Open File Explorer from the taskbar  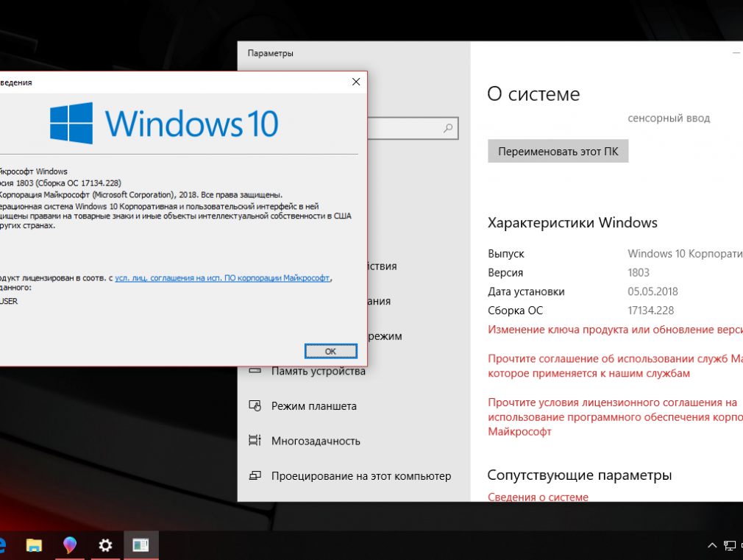click(x=34, y=545)
